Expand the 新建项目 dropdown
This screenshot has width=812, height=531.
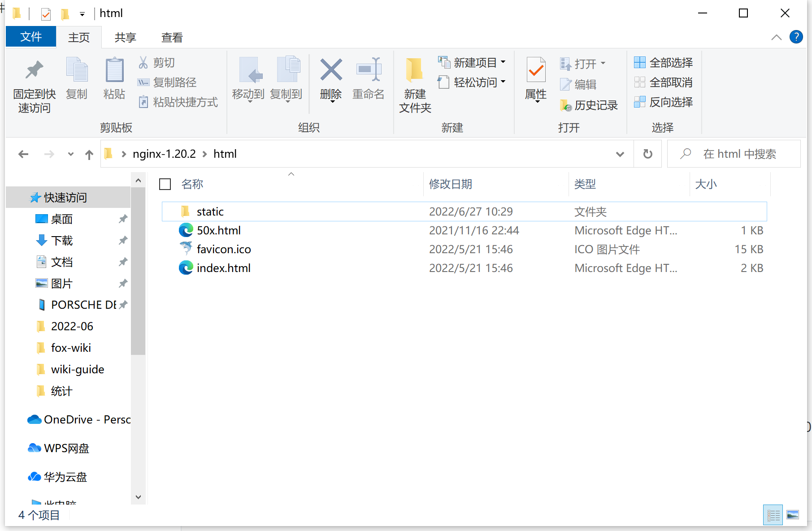(x=504, y=62)
